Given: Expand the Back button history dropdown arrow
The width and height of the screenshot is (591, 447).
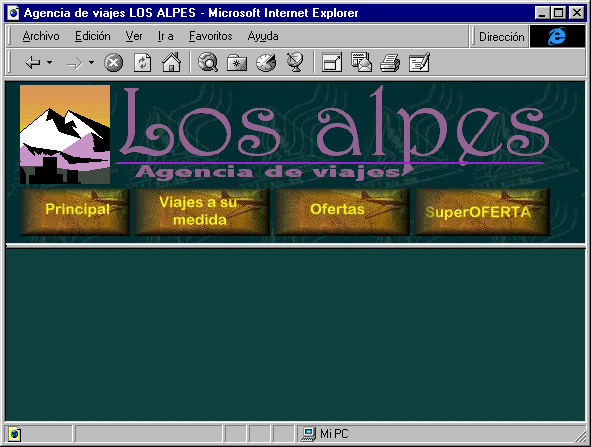Looking at the screenshot, I should click(x=49, y=62).
